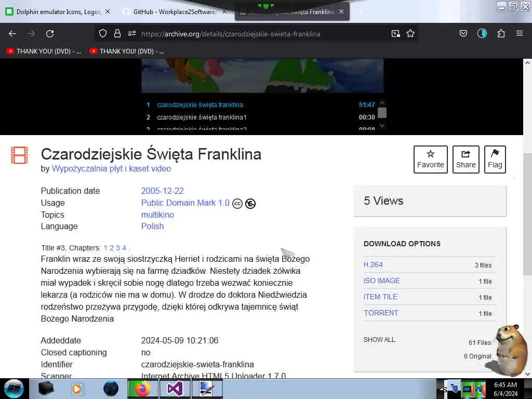
Task: Click the half-circle extension icon in toolbar
Action: 482,33
